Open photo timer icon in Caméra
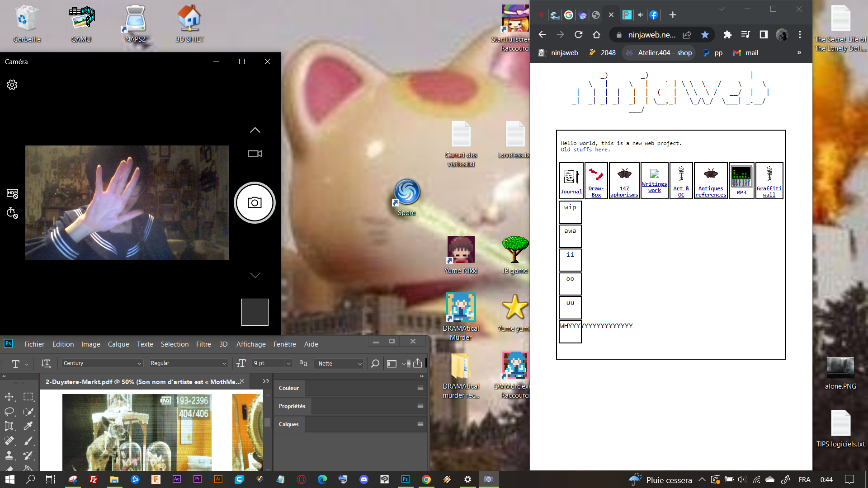This screenshot has height=488, width=868. (12, 213)
